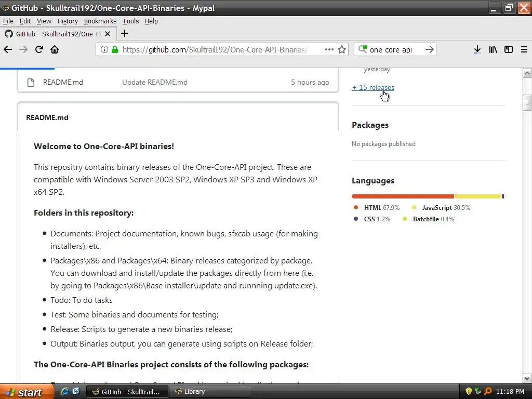Open the README.md file link
532x399 pixels.
tap(63, 83)
